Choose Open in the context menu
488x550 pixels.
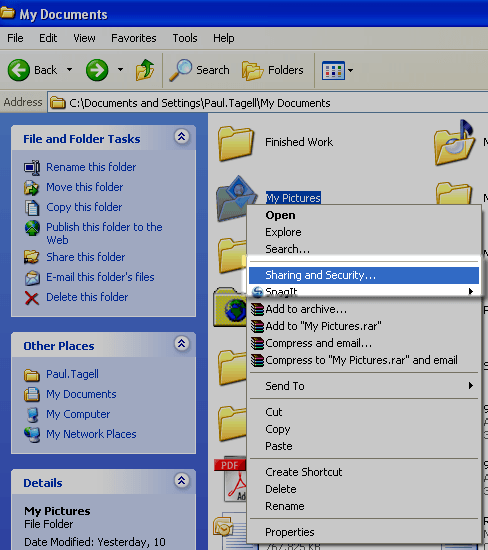tap(363, 215)
